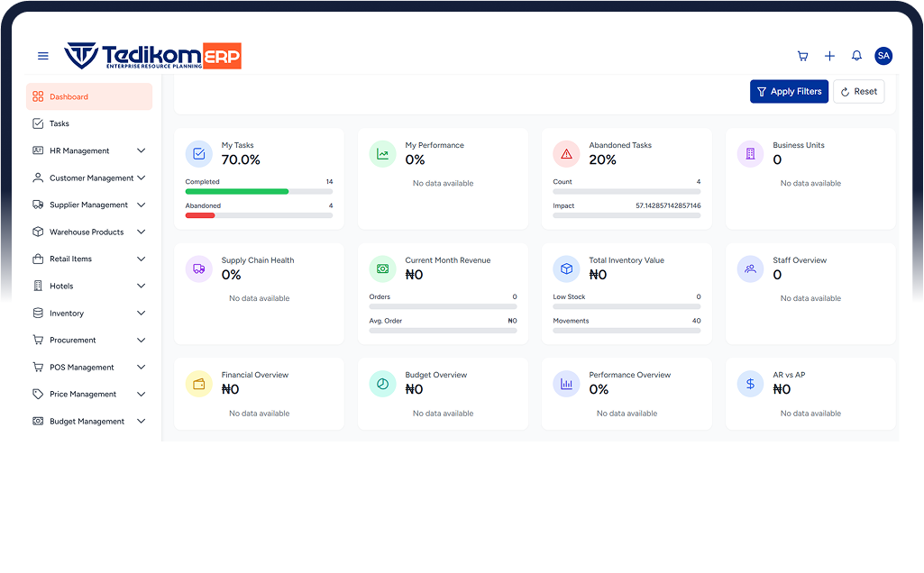Click the My Tasks checkbox icon
Screen dimensions: 924x573
pyautogui.click(x=198, y=154)
